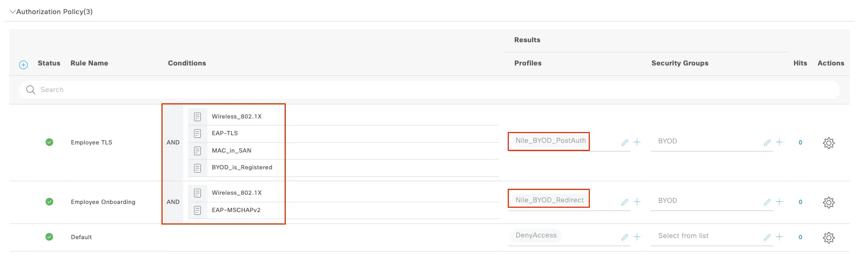
Task: Add security group for Default rule
Action: (779, 237)
